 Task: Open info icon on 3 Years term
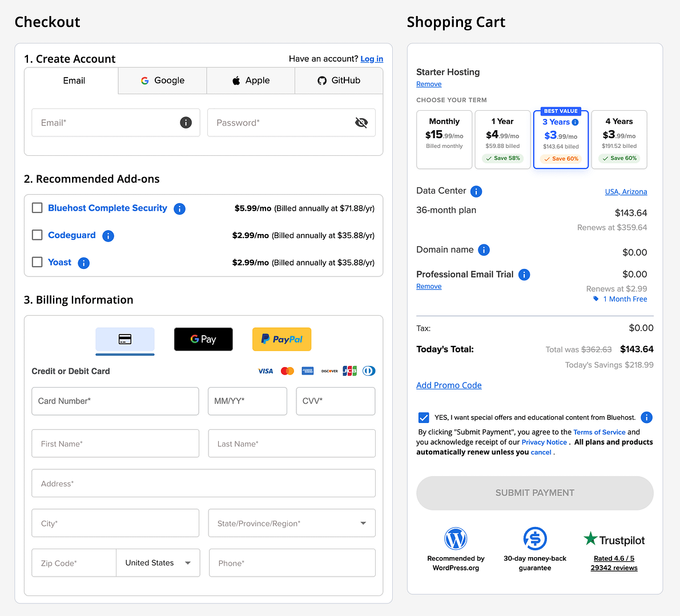575,122
